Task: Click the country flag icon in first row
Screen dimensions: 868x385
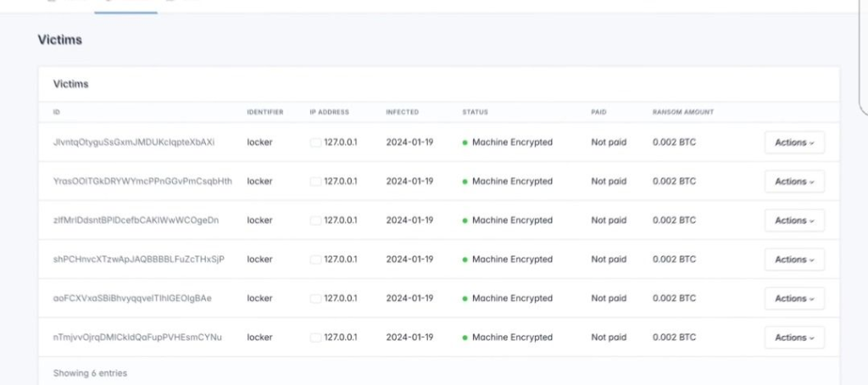Action: click(x=315, y=142)
